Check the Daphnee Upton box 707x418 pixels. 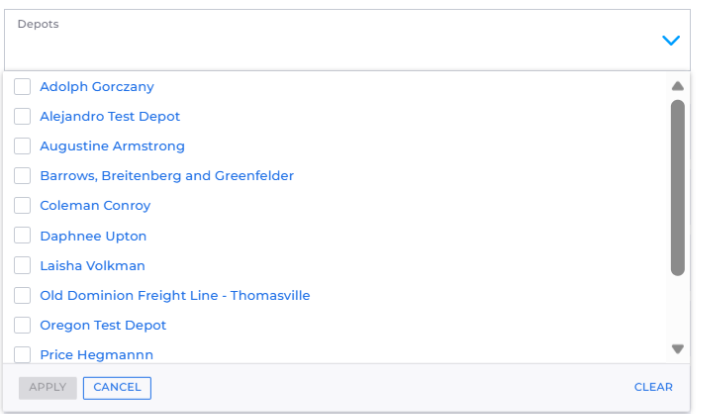[x=22, y=235]
